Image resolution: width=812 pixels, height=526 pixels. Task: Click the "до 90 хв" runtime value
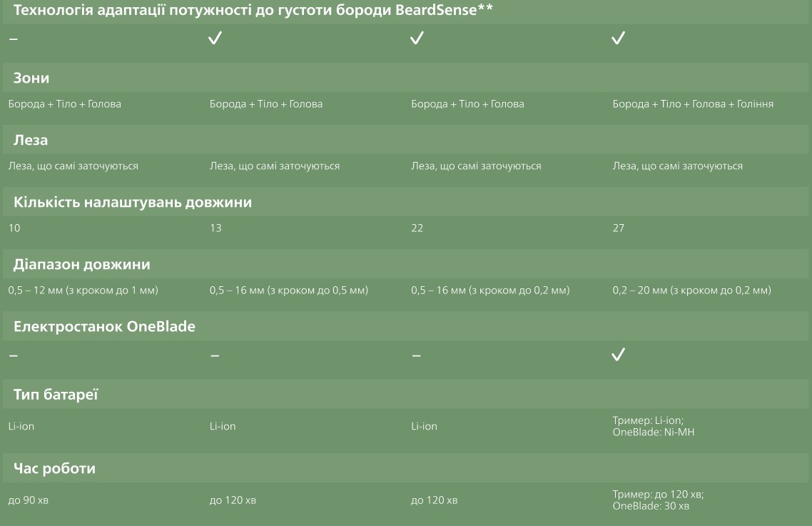coord(29,500)
